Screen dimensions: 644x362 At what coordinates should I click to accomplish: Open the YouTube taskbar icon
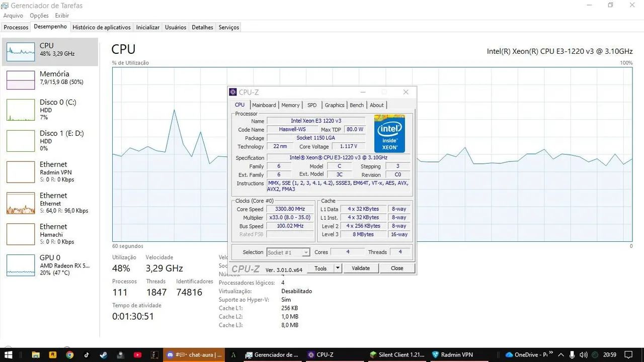(x=137, y=354)
